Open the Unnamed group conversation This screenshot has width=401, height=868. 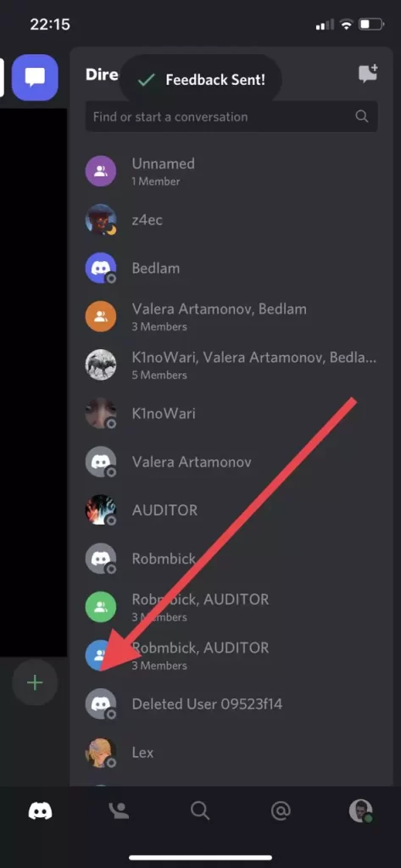point(231,171)
